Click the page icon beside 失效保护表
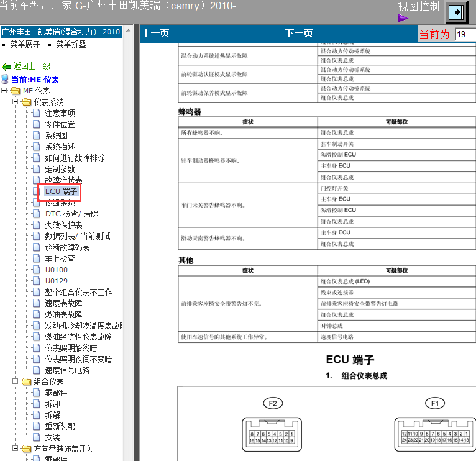The image size is (476, 461). pyautogui.click(x=37, y=225)
